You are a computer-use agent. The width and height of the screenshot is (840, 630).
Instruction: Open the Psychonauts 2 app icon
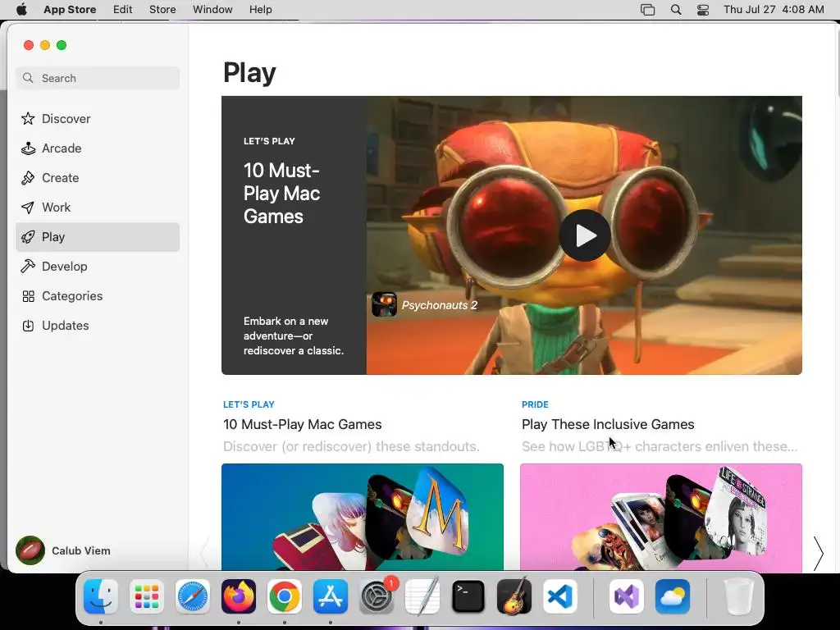384,305
